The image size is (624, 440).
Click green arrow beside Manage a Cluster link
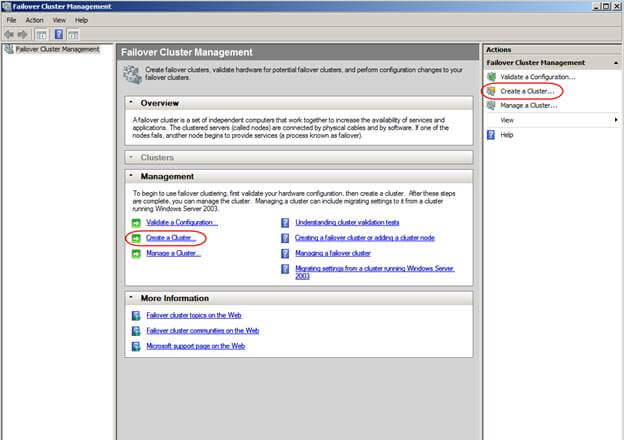point(136,253)
